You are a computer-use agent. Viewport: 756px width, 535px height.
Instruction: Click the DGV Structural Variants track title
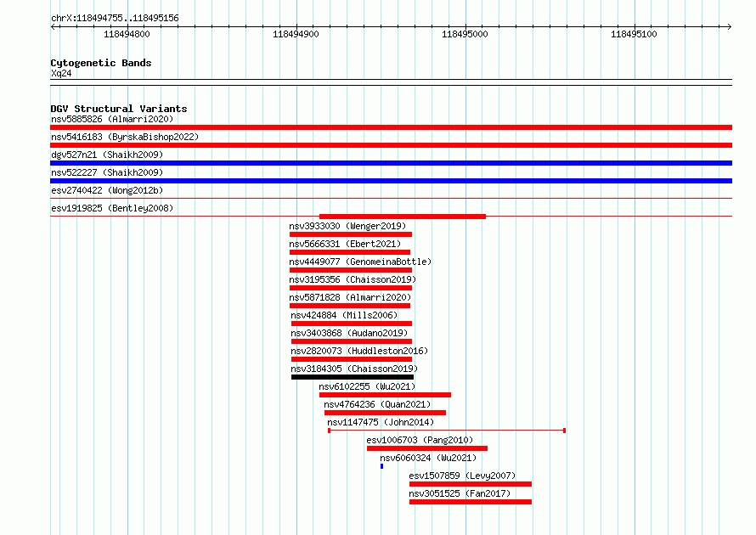point(119,109)
